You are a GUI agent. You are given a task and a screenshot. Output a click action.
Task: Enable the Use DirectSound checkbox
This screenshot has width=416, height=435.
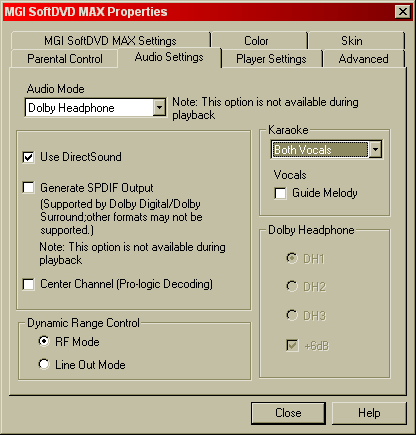point(28,157)
